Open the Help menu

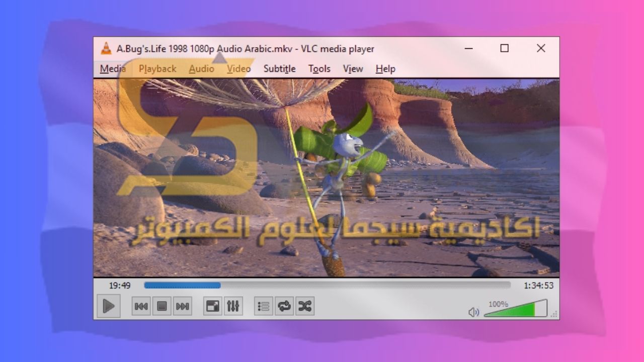coord(385,69)
